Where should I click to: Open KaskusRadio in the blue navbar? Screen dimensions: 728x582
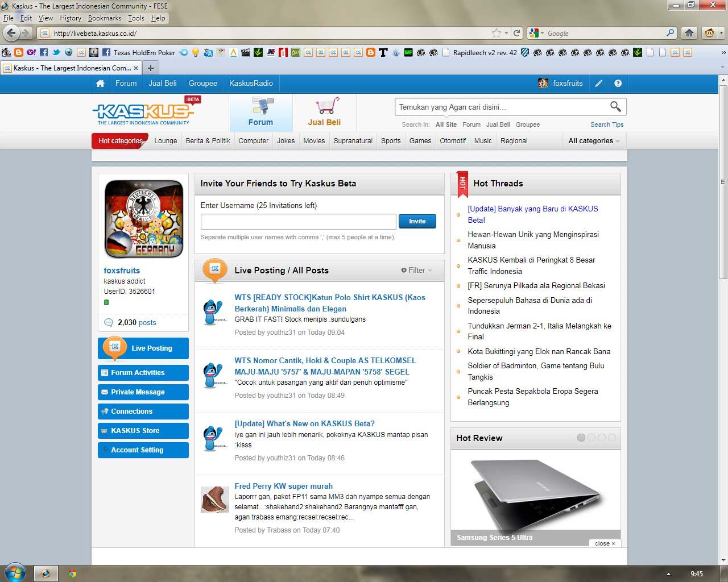pos(251,84)
